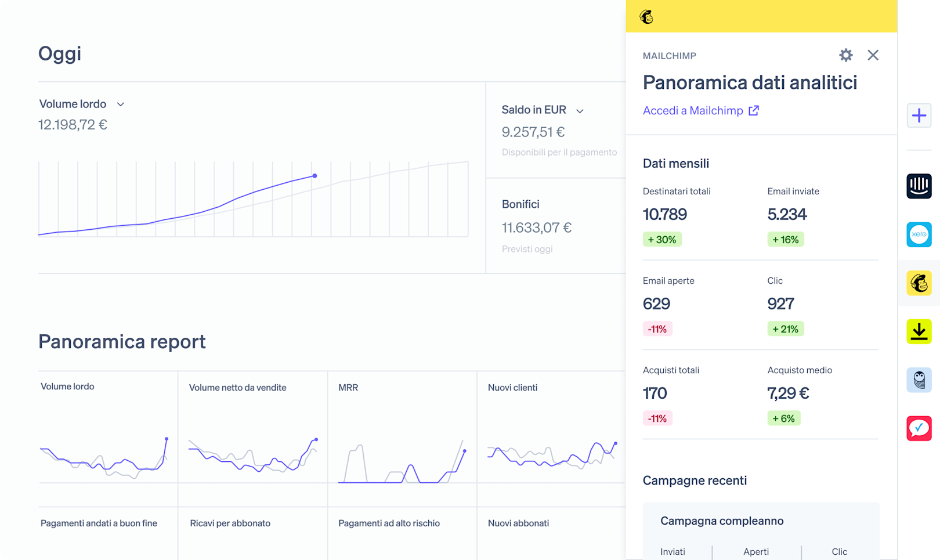Click the Bonifici label
Image resolution: width=940 pixels, height=560 pixels.
pos(520,204)
